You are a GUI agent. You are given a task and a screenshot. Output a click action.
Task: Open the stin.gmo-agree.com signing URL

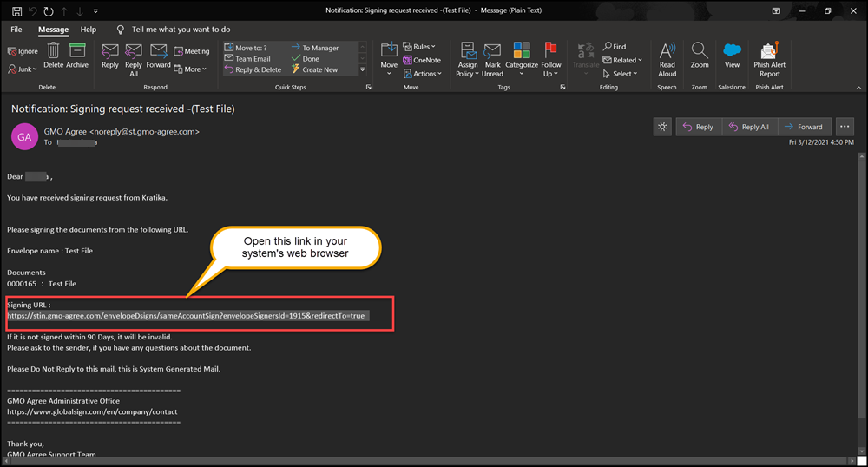(186, 316)
